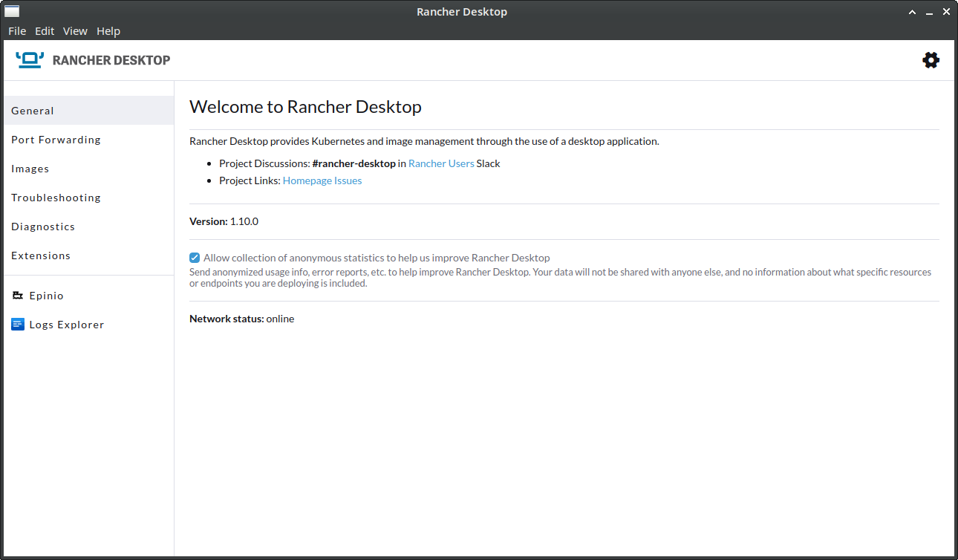This screenshot has width=958, height=560.
Task: Click the Issues link
Action: pos(348,180)
